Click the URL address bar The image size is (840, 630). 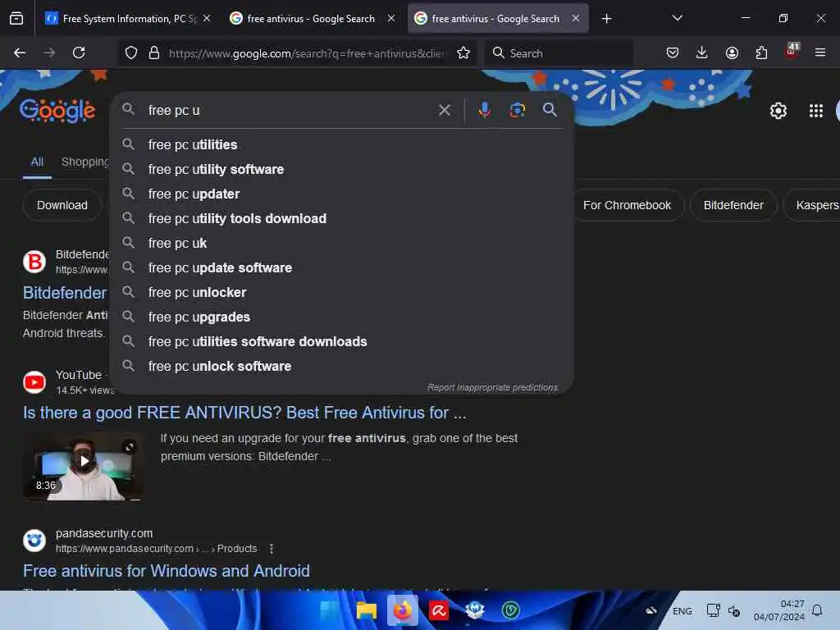click(x=307, y=53)
